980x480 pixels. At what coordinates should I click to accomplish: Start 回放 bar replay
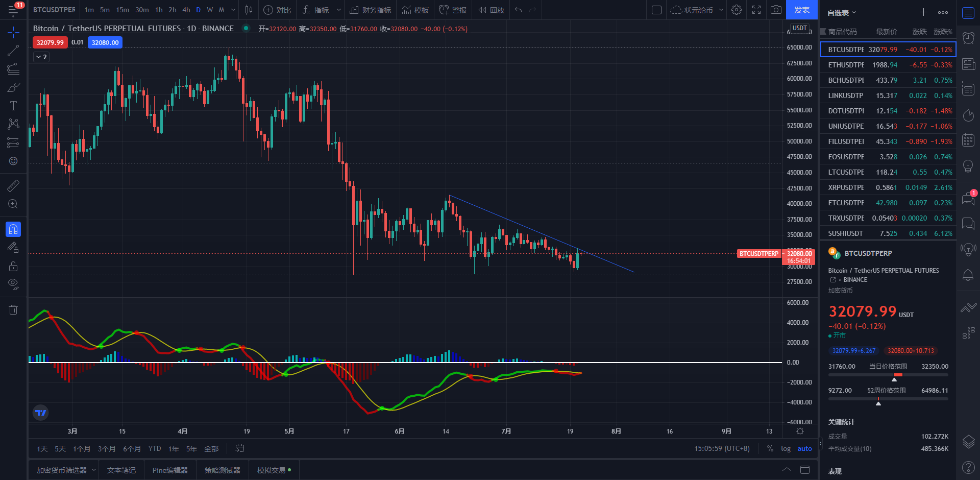click(491, 10)
